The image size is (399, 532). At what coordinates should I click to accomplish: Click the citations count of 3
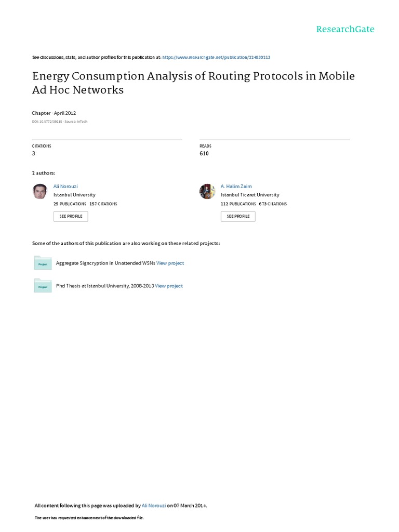point(34,154)
